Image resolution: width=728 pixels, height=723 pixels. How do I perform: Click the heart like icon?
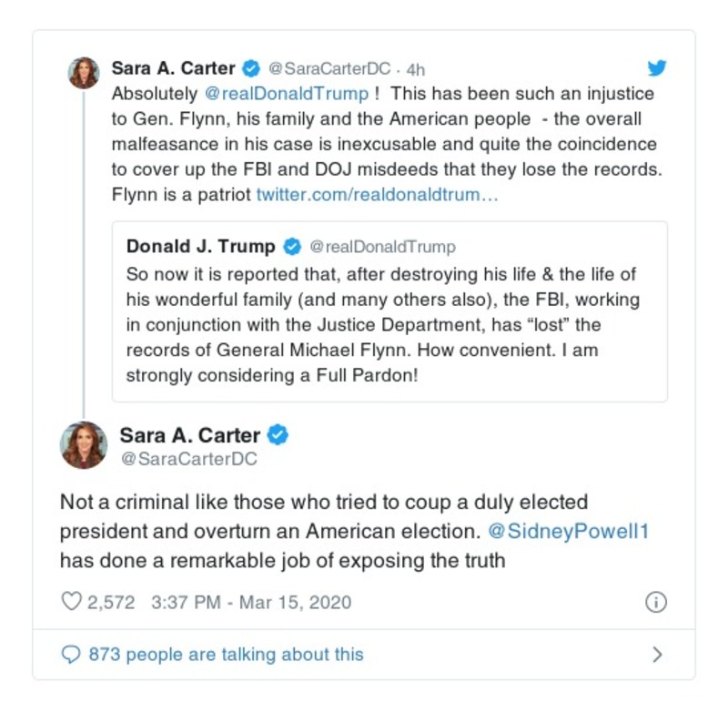coord(71,602)
